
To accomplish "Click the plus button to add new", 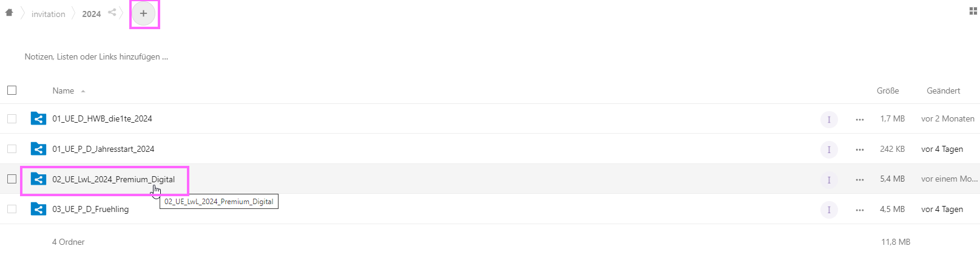I will 144,13.
